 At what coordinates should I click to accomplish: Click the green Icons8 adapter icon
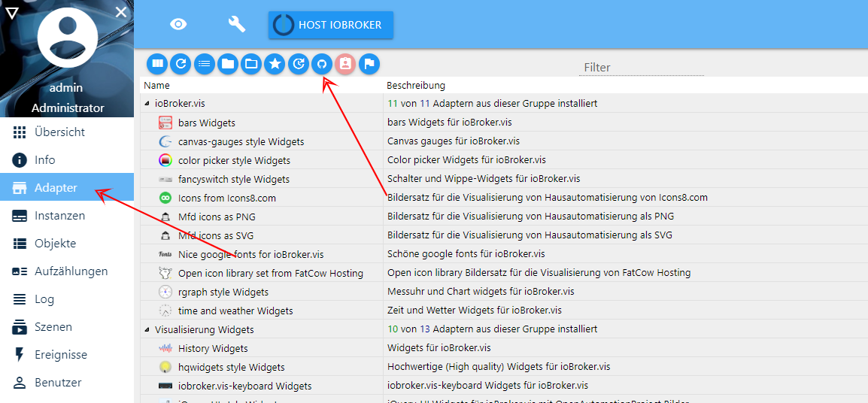(x=165, y=198)
